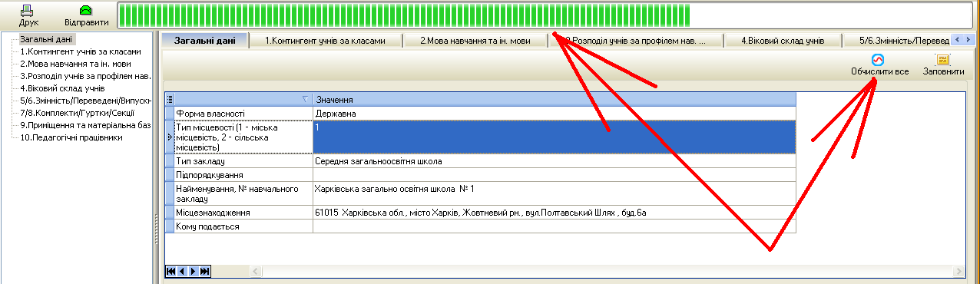The width and height of the screenshot is (980, 284).
Task: Select 2.Мова навчання та ін. мови tree node
Action: tap(74, 64)
